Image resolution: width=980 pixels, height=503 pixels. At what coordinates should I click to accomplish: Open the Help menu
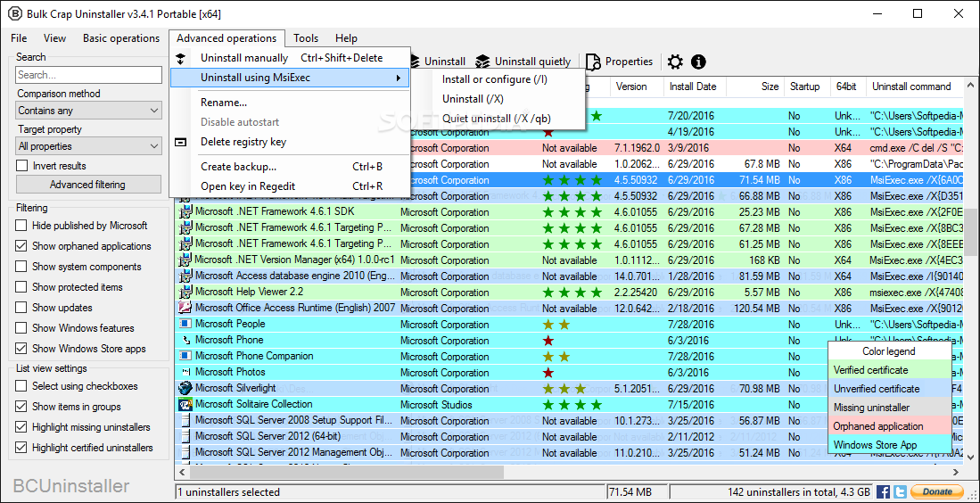click(x=346, y=38)
